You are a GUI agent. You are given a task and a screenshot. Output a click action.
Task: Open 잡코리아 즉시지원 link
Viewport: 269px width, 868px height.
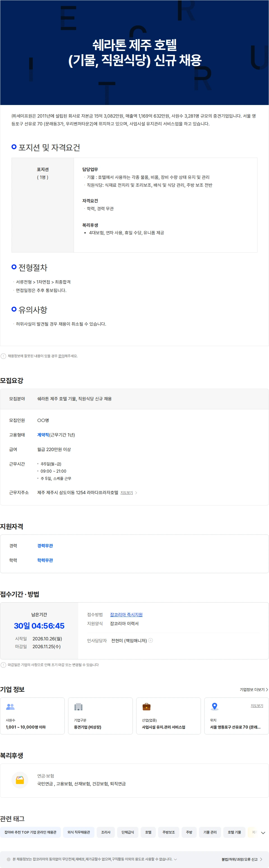126,615
